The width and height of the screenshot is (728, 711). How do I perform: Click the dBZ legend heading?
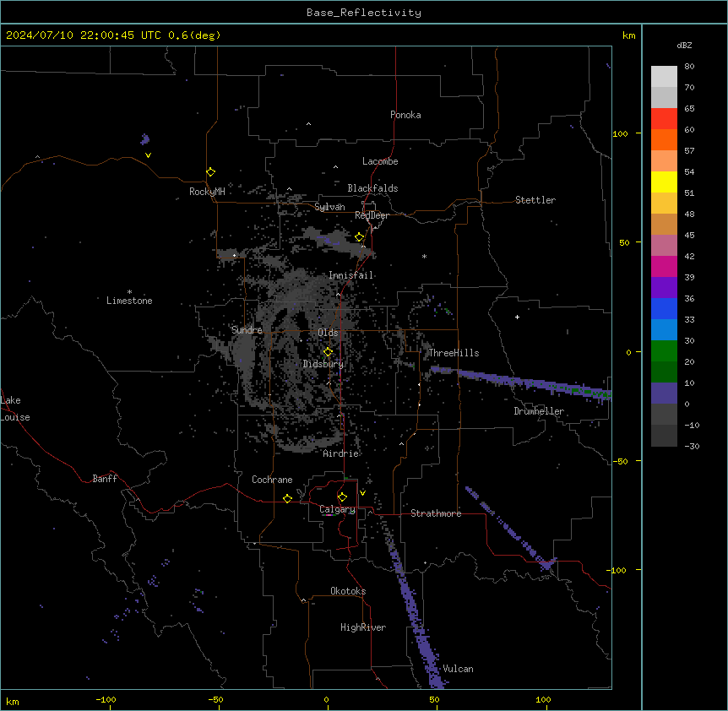684,45
